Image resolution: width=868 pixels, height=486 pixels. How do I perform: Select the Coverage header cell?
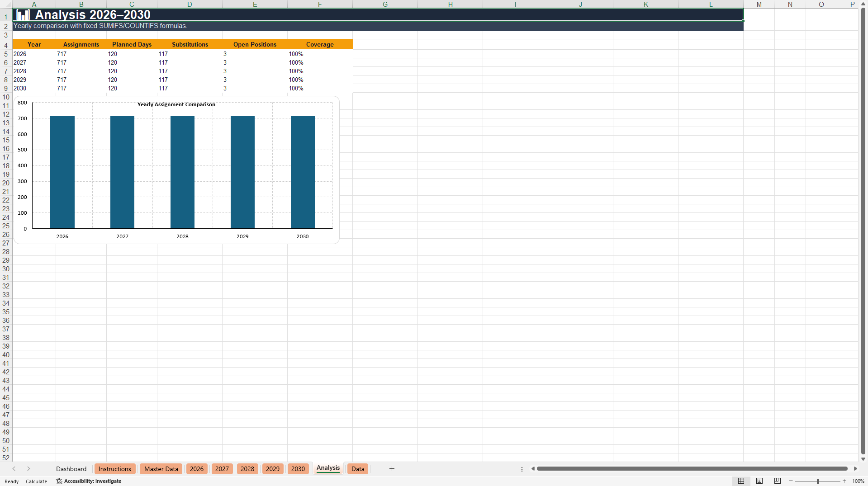320,44
